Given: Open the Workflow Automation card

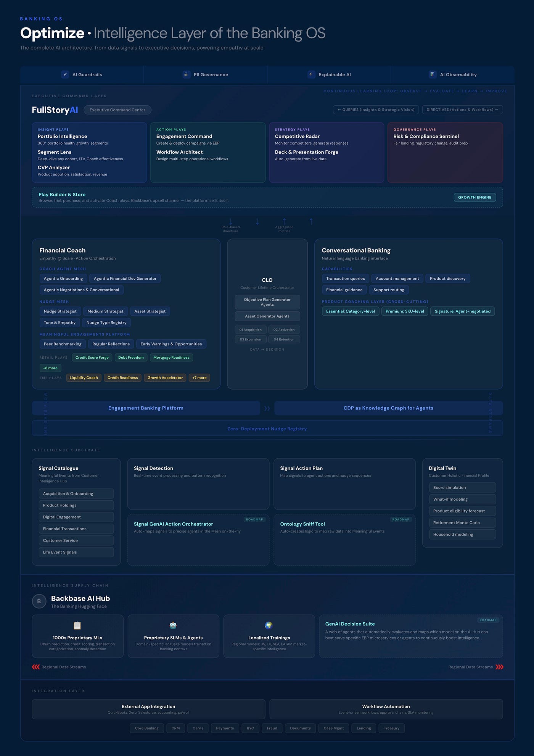Looking at the screenshot, I should [386, 709].
